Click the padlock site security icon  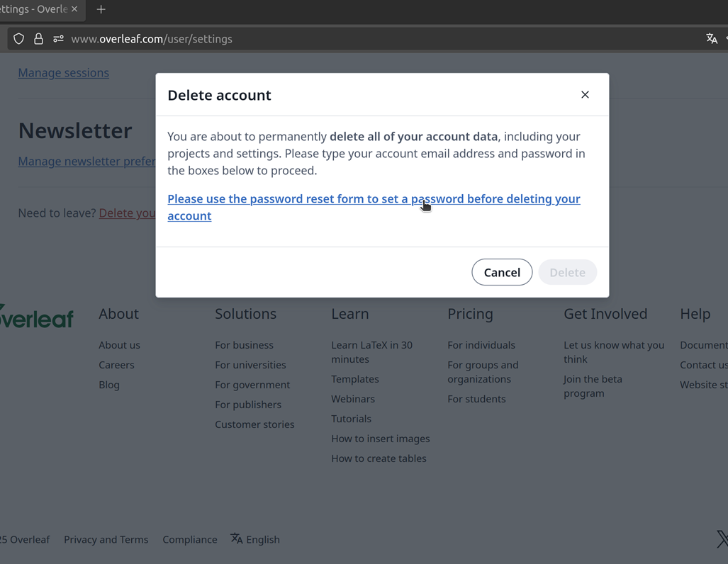38,39
